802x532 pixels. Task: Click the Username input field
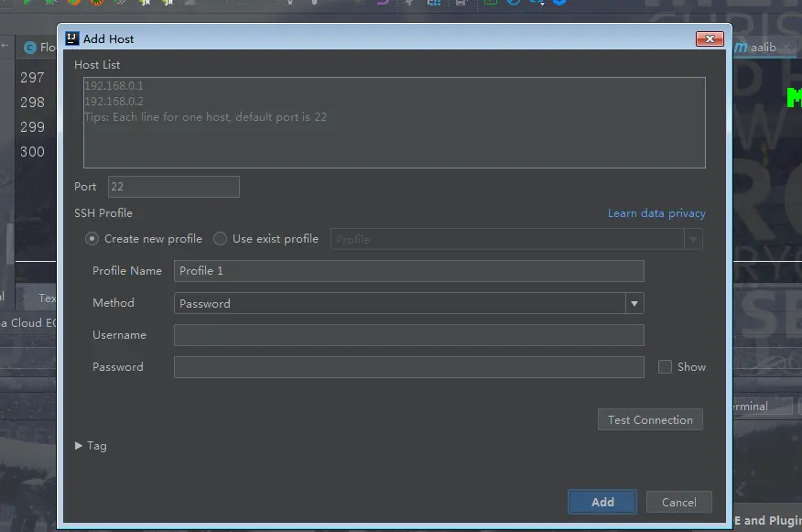(x=408, y=335)
